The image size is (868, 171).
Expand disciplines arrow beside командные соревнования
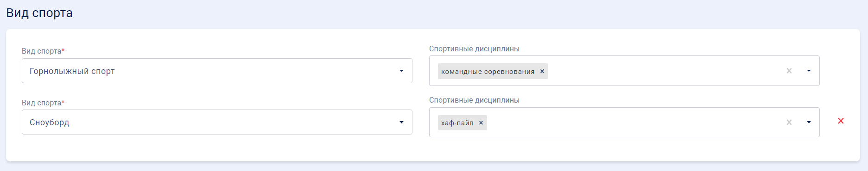pos(809,71)
